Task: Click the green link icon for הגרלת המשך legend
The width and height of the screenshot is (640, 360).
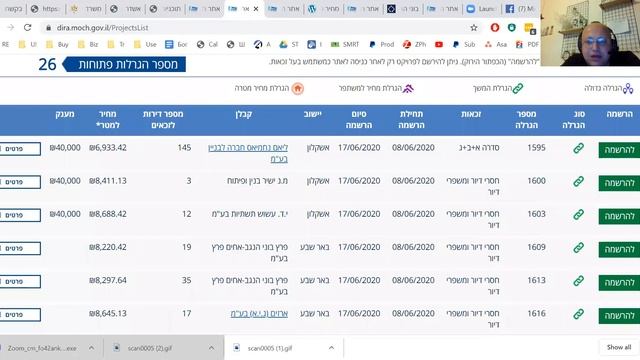Action: point(518,88)
